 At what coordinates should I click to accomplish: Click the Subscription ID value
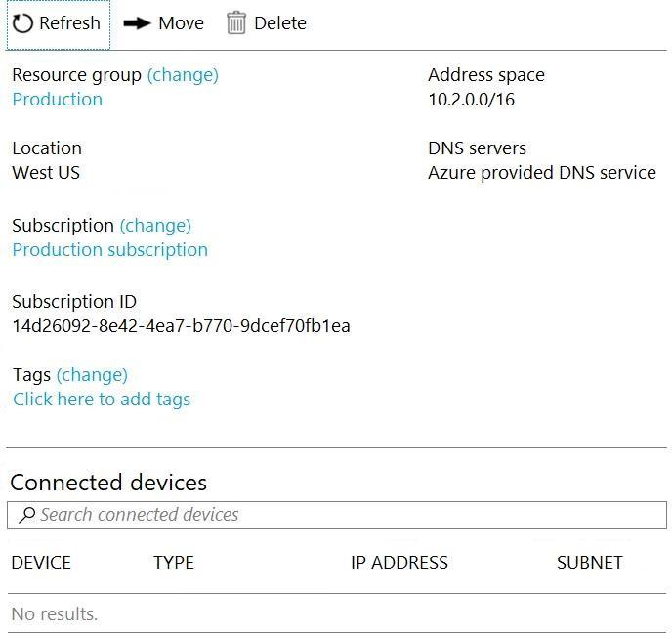(x=181, y=326)
